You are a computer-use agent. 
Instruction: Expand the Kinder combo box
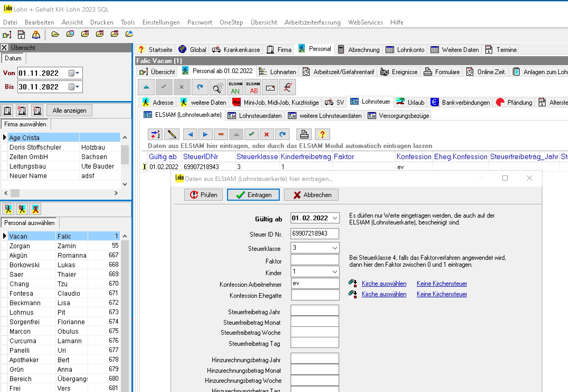(335, 272)
